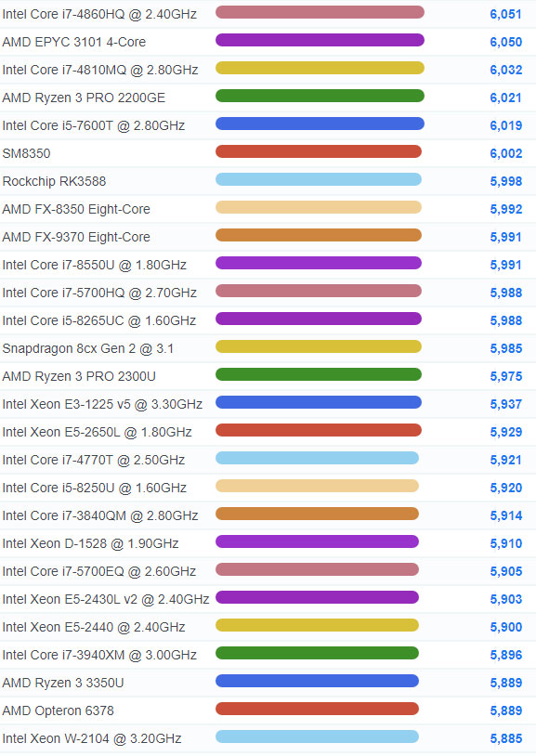536x756 pixels.
Task: Click AMD Ryzen 3 PRO 2200GE green bar
Action: tap(320, 96)
